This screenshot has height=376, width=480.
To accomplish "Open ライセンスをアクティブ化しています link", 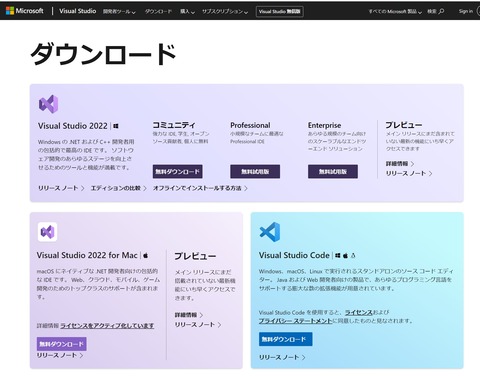I will click(107, 326).
